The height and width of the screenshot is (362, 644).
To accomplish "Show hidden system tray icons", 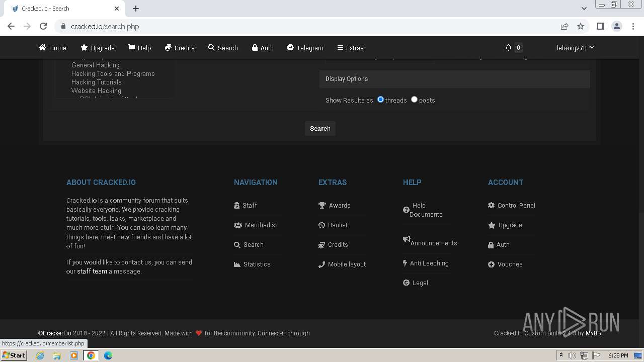I will point(561,355).
